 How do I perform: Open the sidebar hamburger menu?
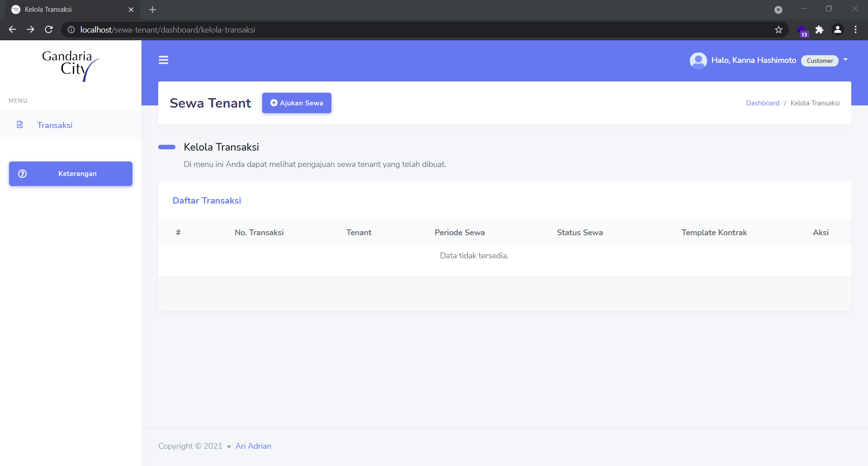[x=163, y=60]
